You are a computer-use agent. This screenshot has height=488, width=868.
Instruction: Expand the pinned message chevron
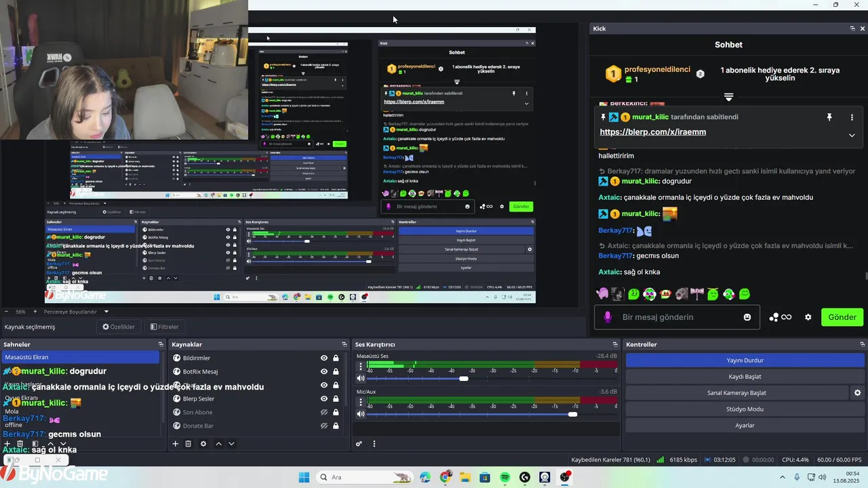pyautogui.click(x=852, y=135)
